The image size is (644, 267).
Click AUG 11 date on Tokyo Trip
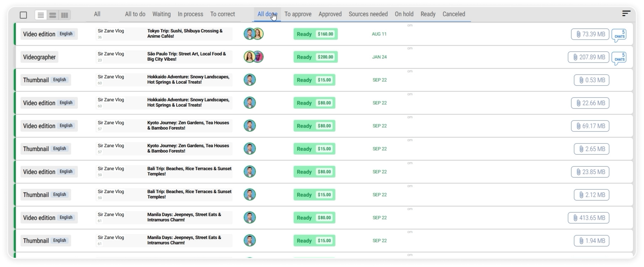click(379, 34)
